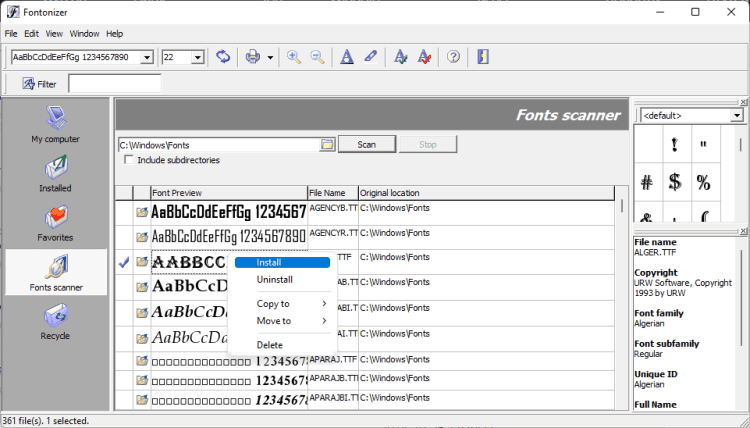Choose Delete from the context menu
This screenshot has height=428, width=750.
pyautogui.click(x=282, y=345)
